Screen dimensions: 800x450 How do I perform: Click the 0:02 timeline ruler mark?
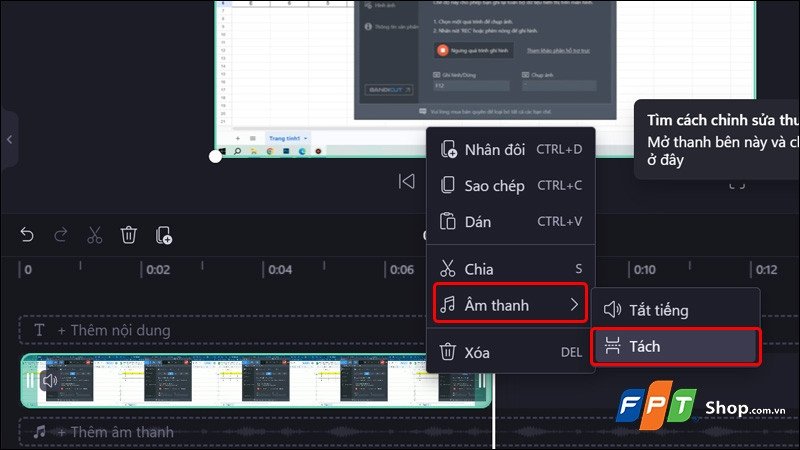(x=158, y=270)
